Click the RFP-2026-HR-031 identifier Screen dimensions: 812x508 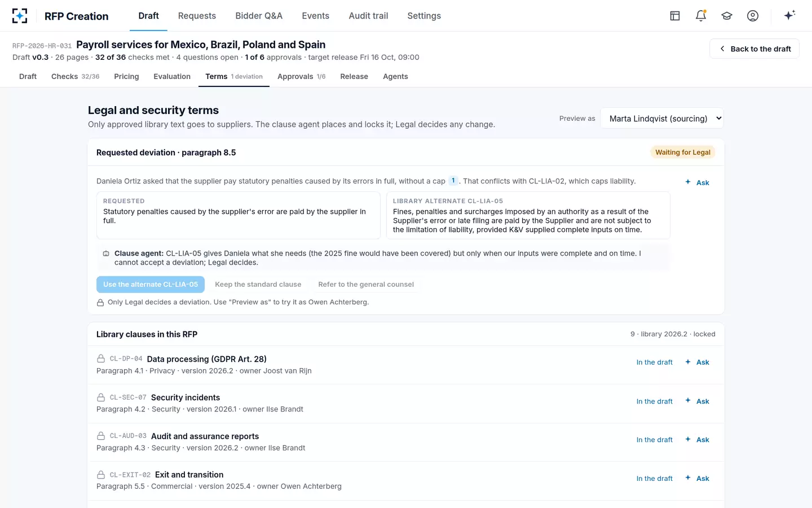pyautogui.click(x=42, y=46)
